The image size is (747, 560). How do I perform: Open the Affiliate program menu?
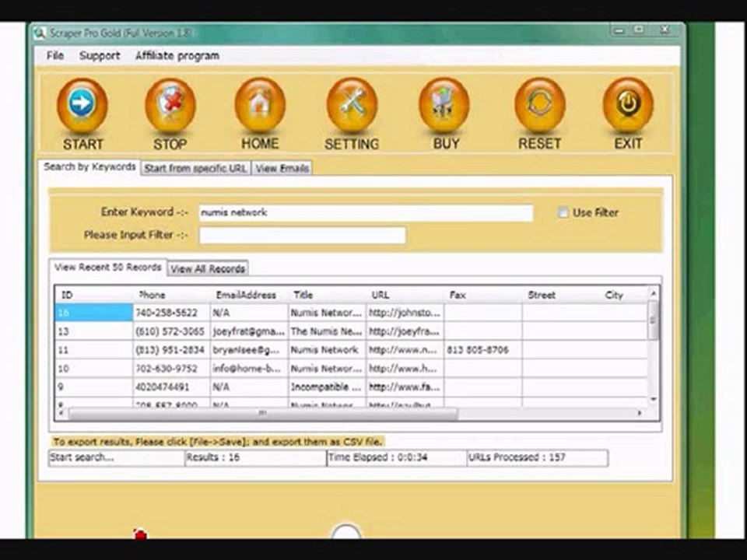(x=177, y=56)
